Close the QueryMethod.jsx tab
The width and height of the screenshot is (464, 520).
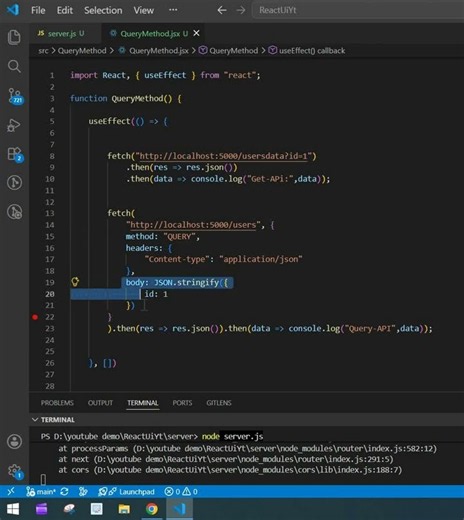(x=197, y=33)
